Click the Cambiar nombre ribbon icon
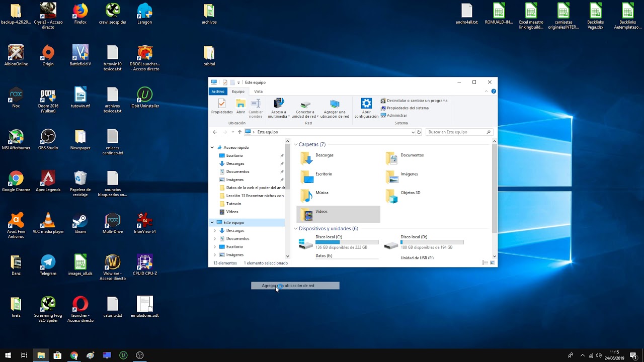644x362 pixels. [x=256, y=108]
